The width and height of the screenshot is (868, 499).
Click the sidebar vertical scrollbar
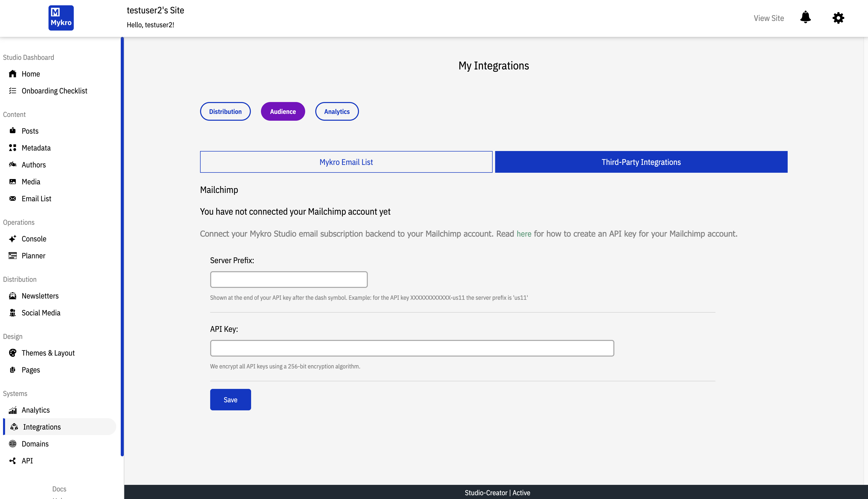[122, 247]
